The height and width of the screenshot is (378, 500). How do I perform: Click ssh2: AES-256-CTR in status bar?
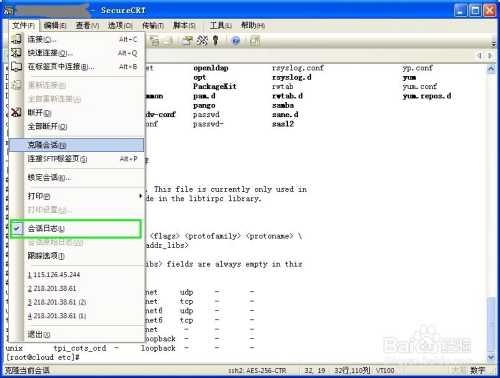coord(257,370)
